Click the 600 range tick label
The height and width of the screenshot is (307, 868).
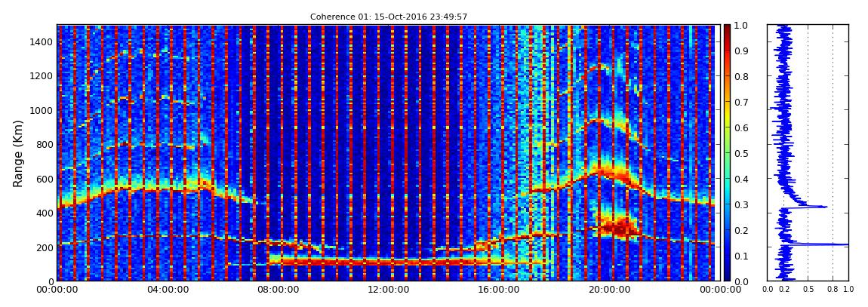(x=44, y=179)
